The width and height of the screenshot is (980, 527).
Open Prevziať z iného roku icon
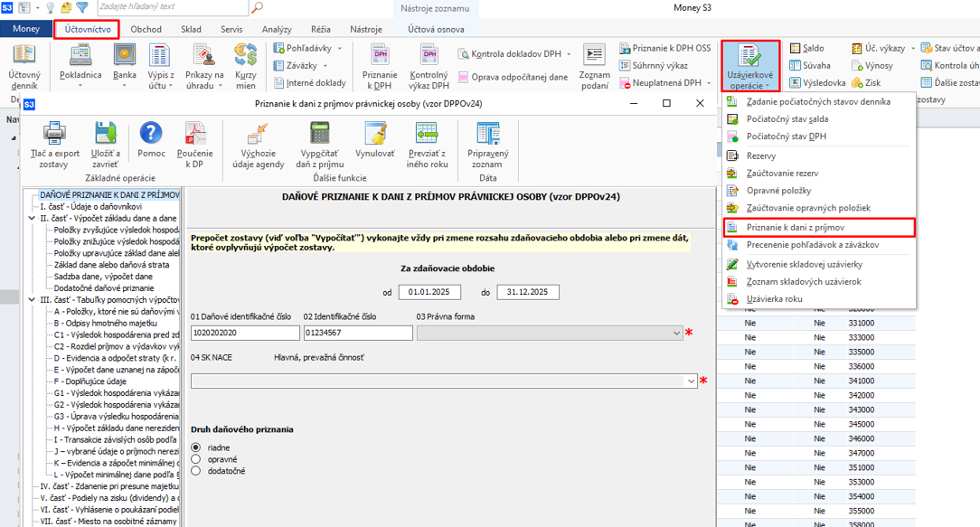pos(427,134)
